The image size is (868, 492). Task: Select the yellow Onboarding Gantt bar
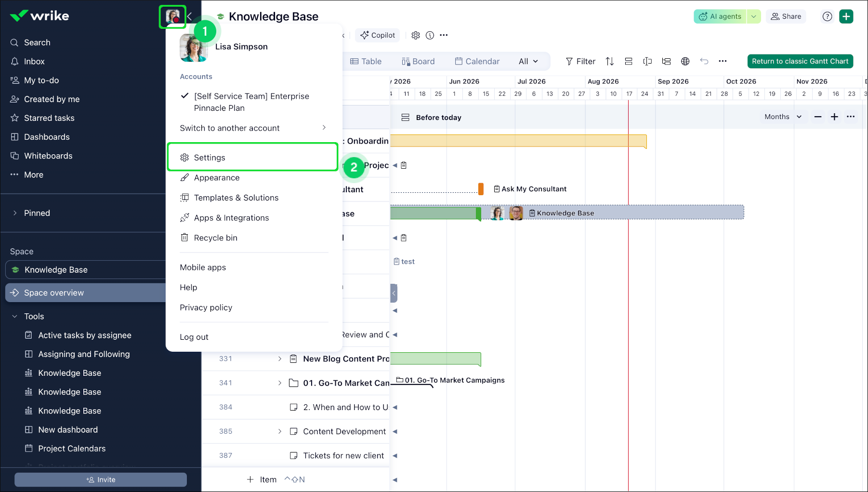[x=518, y=141]
